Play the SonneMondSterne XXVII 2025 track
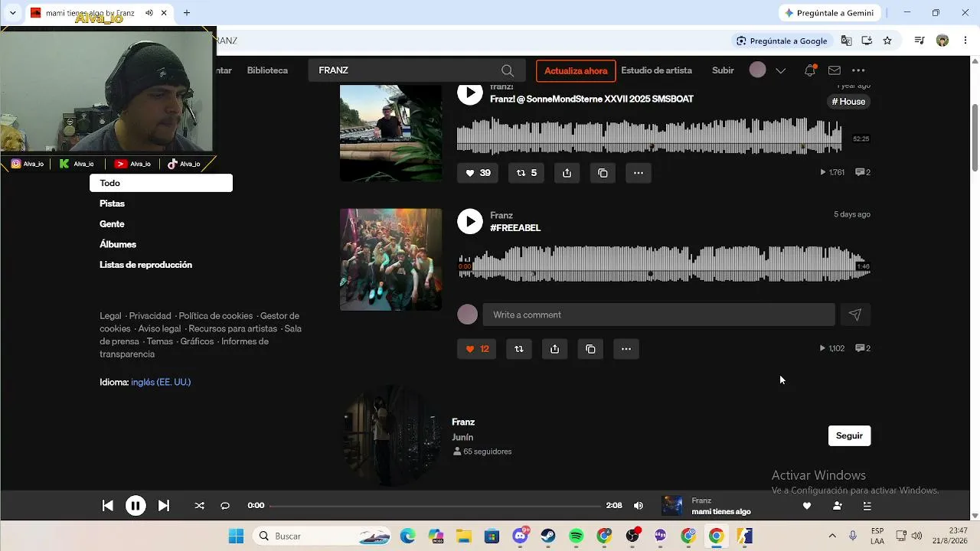The width and height of the screenshot is (980, 551). 470,93
